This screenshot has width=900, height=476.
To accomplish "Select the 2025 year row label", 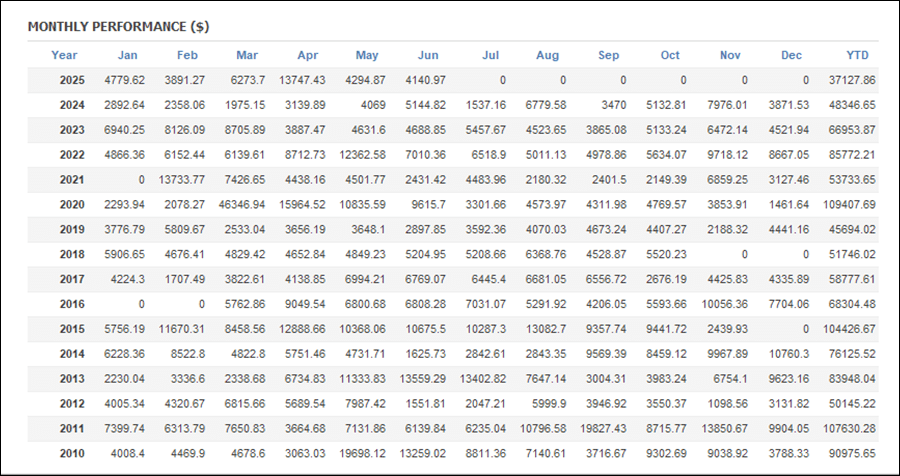I will (72, 80).
